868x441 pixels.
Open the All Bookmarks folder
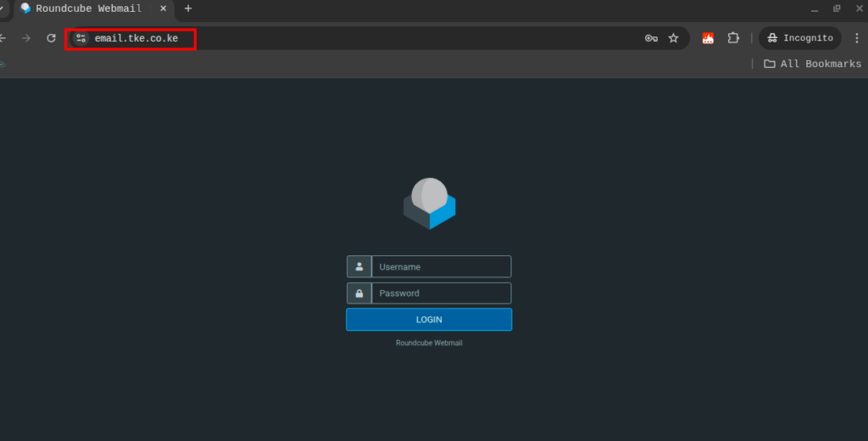[813, 64]
